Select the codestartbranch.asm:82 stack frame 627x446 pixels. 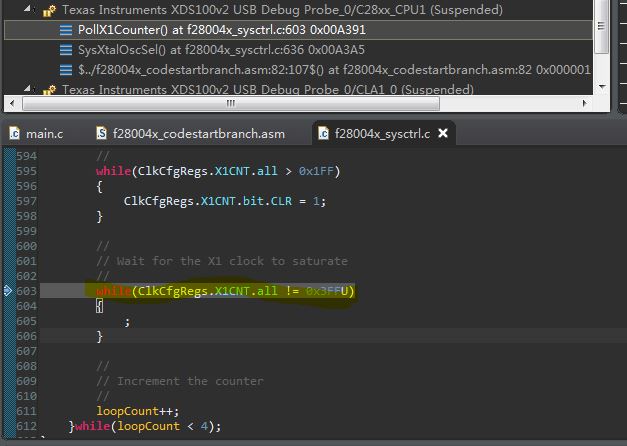pos(334,70)
